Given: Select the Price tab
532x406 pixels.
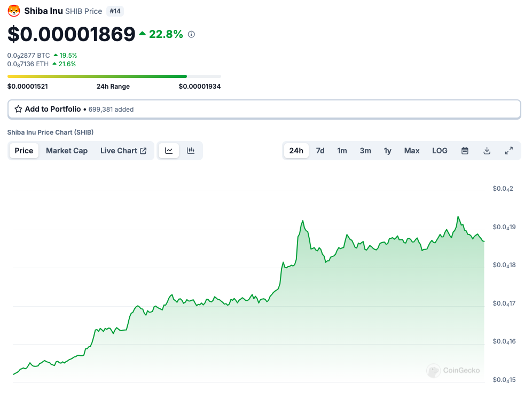Looking at the screenshot, I should [x=24, y=151].
